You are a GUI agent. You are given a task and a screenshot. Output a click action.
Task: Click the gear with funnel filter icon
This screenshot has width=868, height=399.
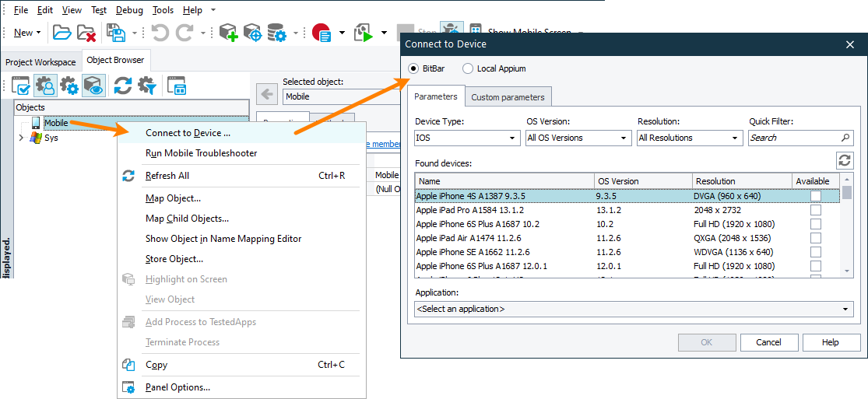point(146,86)
